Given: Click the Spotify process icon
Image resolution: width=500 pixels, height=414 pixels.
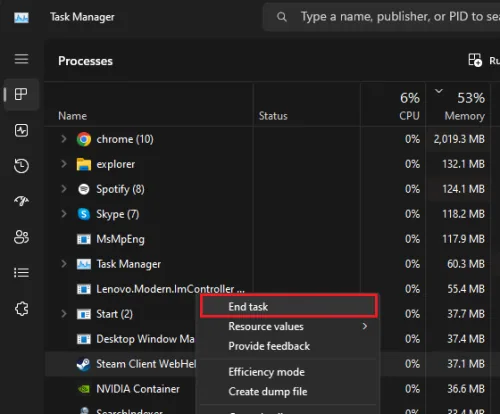Looking at the screenshot, I should (84, 189).
